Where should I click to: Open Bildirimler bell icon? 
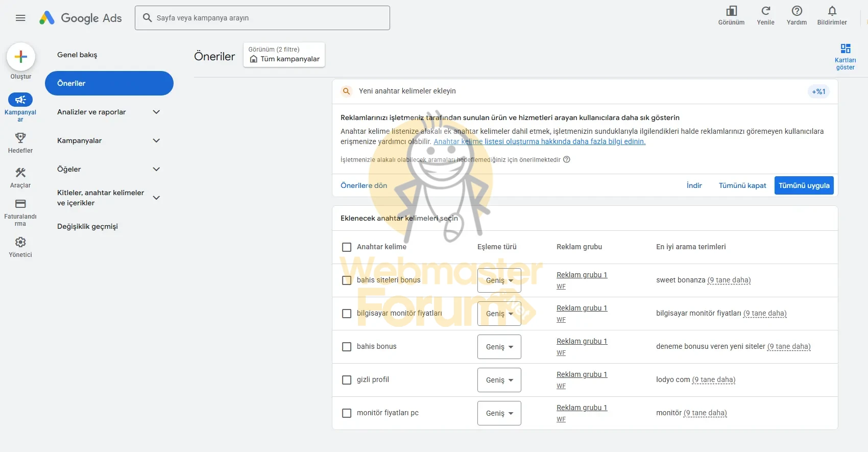[x=832, y=11]
